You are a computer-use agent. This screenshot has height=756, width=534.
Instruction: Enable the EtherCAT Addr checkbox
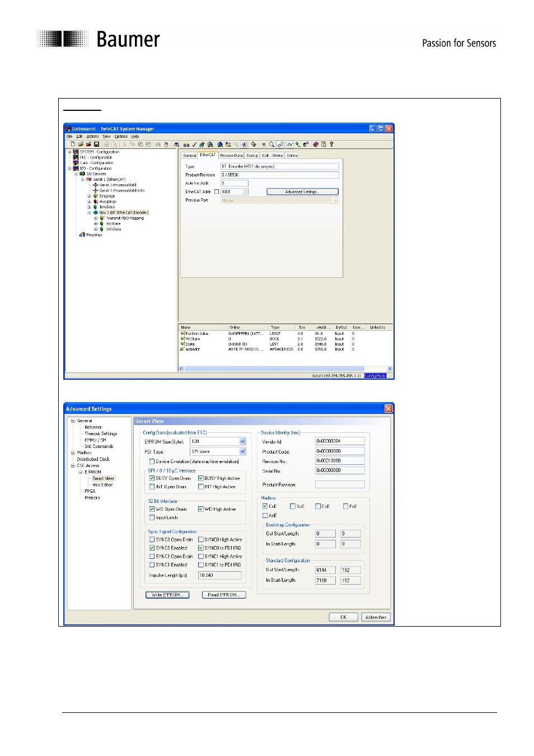pyautogui.click(x=217, y=192)
